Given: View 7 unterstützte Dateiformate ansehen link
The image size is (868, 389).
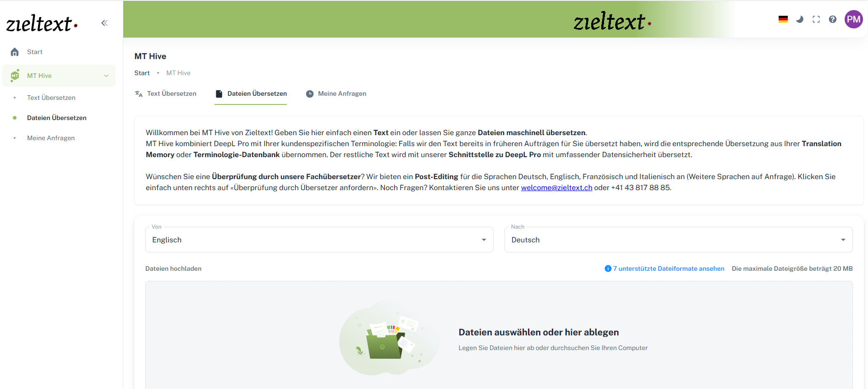Looking at the screenshot, I should 669,268.
